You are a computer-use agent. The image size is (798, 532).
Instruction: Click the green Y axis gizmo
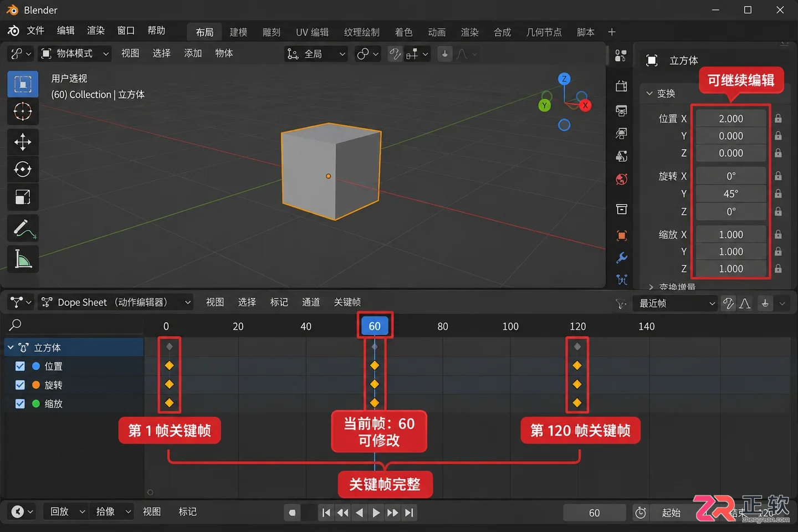[545, 105]
